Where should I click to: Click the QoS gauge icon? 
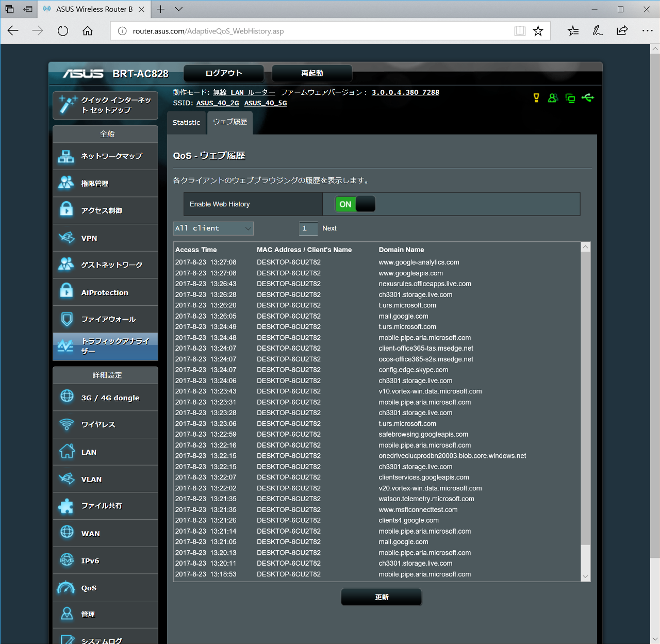pos(66,587)
